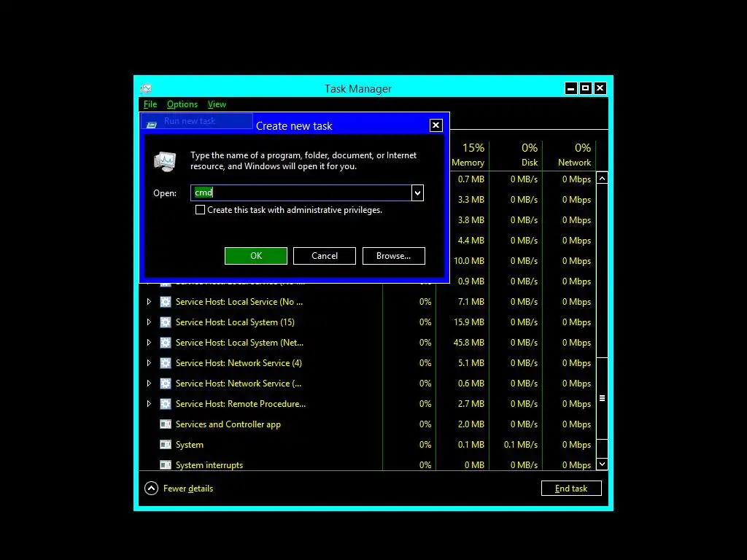
Task: Select Service Host: Local System (15) icon
Action: [x=166, y=322]
